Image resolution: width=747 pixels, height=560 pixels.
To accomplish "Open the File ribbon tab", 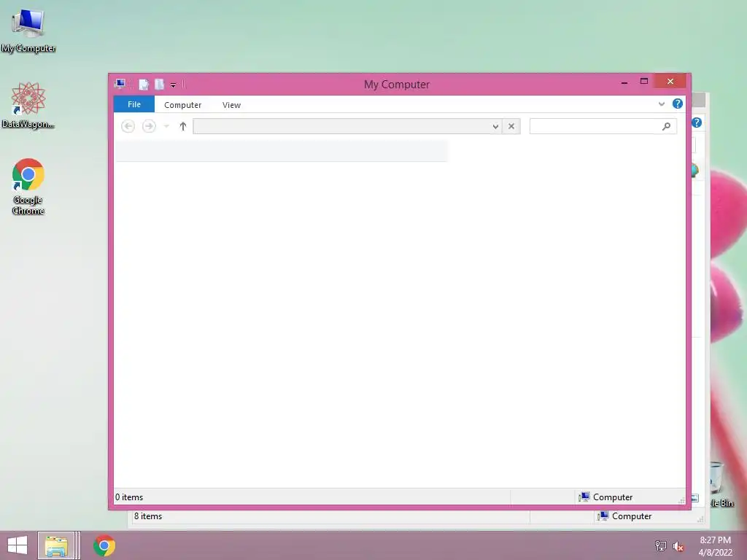I will point(134,104).
